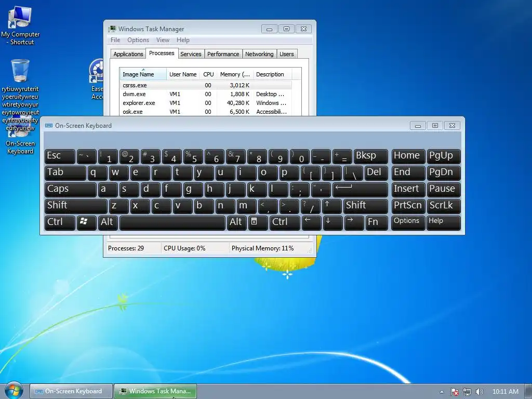Click the Action Center flag tray icon
The width and height of the screenshot is (532, 399).
pyautogui.click(x=454, y=392)
